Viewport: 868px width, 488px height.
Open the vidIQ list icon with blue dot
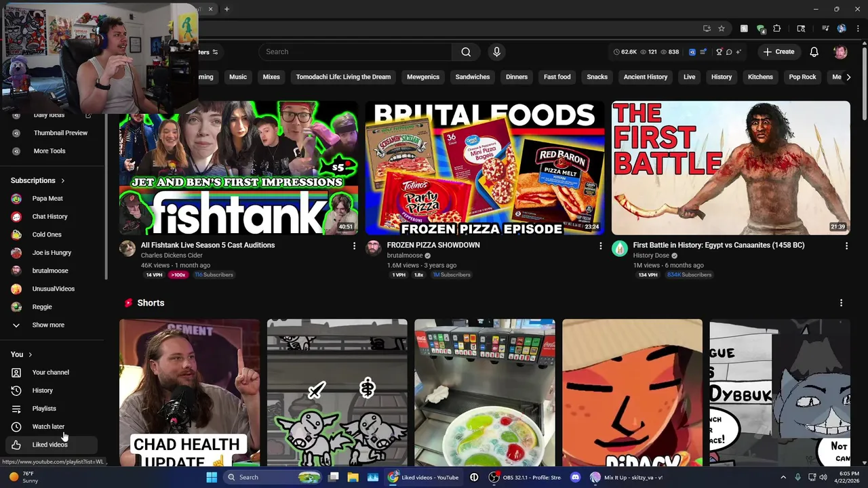pos(703,52)
